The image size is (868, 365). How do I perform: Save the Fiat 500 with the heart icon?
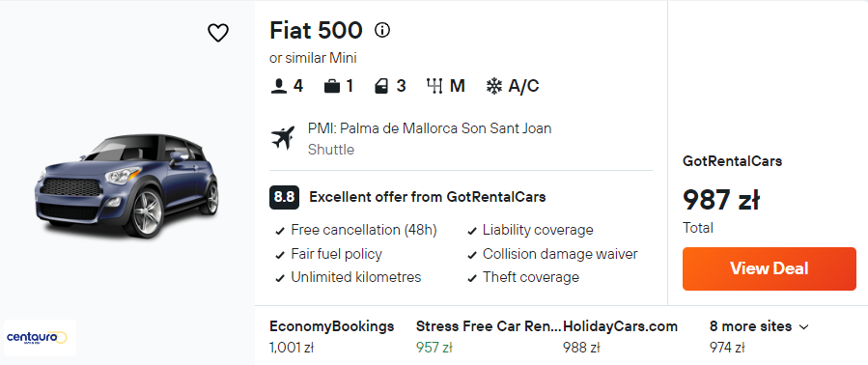218,33
